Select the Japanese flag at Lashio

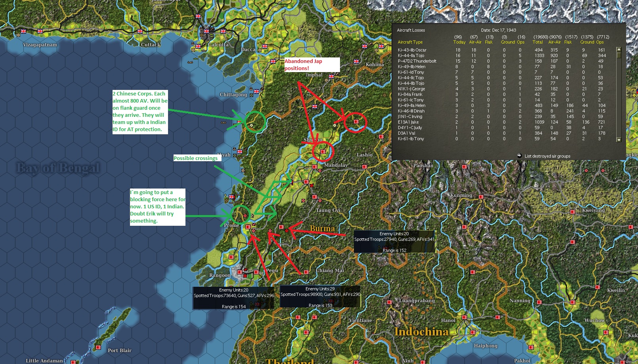[x=365, y=167]
